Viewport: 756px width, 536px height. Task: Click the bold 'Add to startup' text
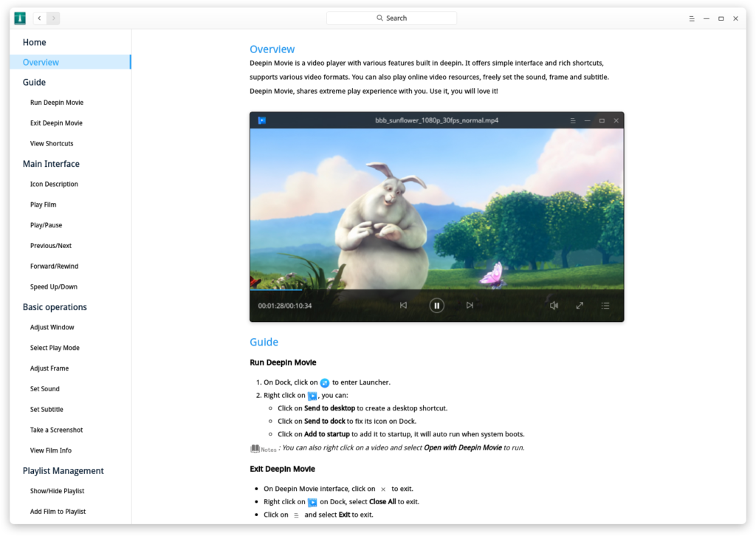327,434
